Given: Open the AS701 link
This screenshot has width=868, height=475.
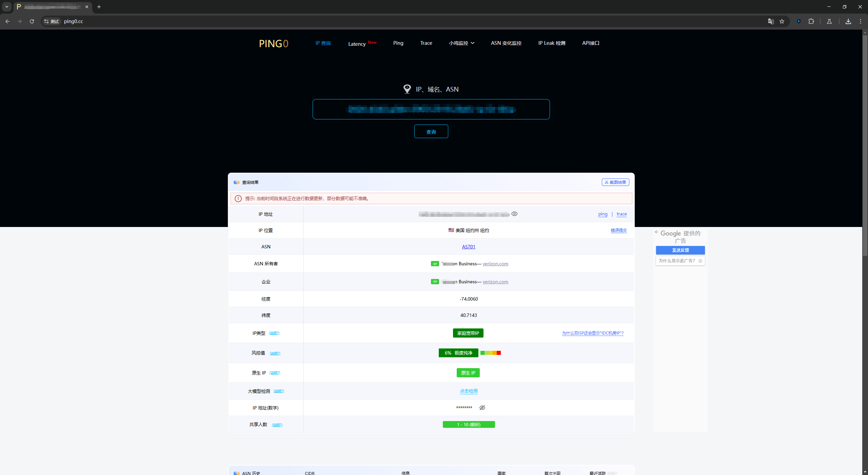Looking at the screenshot, I should pos(469,247).
